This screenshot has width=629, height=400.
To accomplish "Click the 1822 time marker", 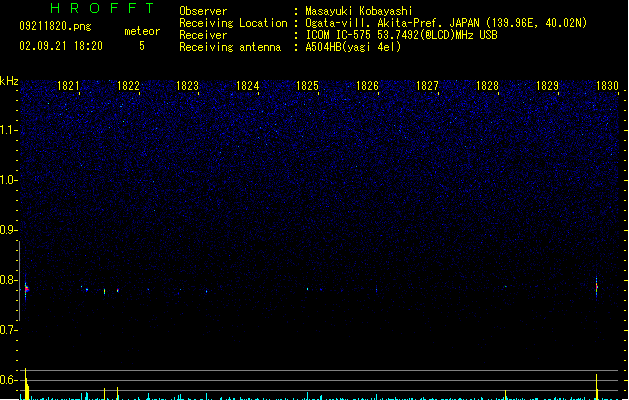I will pos(128,86).
